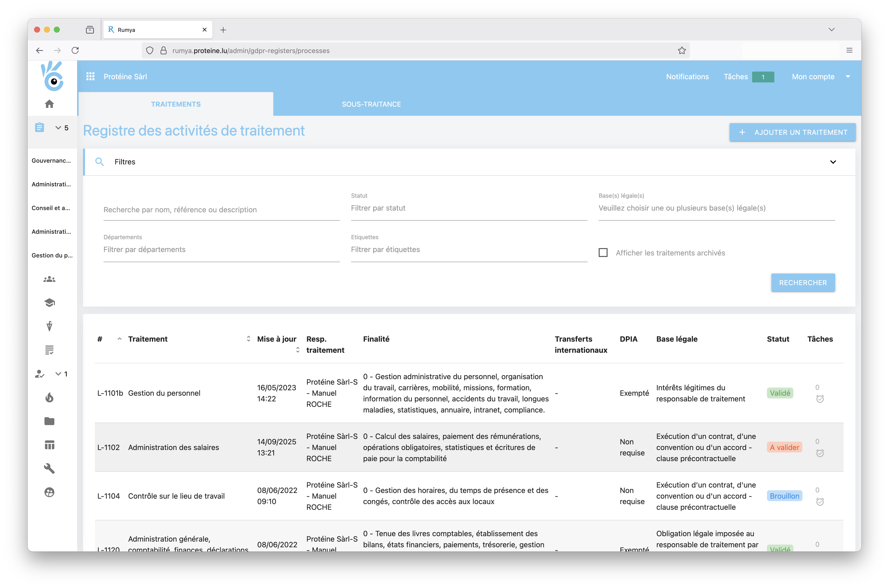Open Notifications in the top bar
This screenshot has height=588, width=889.
point(687,76)
